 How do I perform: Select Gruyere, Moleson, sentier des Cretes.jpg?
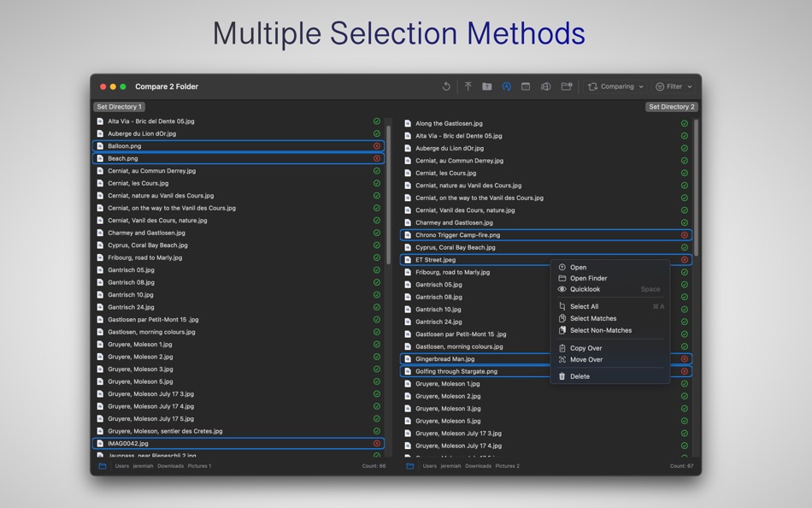pos(238,431)
